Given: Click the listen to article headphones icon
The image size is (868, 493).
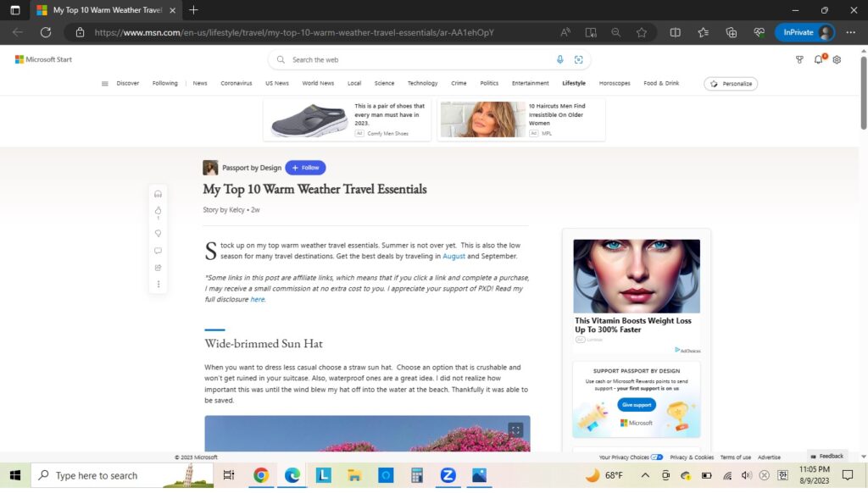Looking at the screenshot, I should 158,194.
